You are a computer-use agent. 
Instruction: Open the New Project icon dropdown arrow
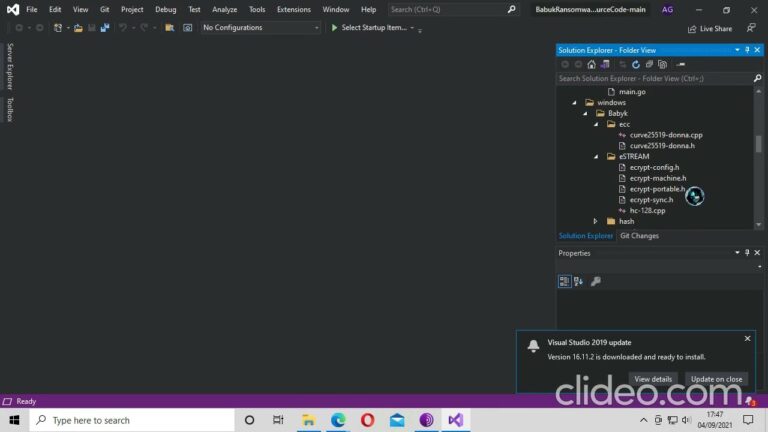(x=68, y=28)
